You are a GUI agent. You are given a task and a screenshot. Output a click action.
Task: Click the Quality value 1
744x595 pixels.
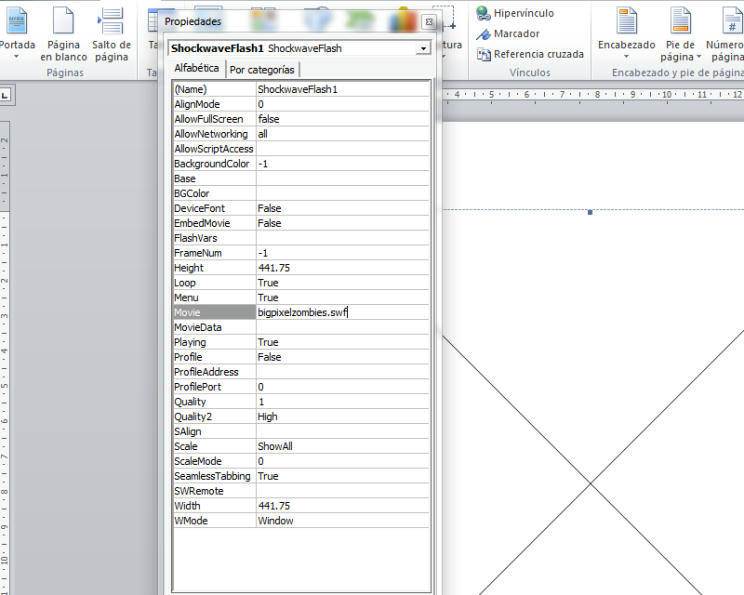coord(342,402)
